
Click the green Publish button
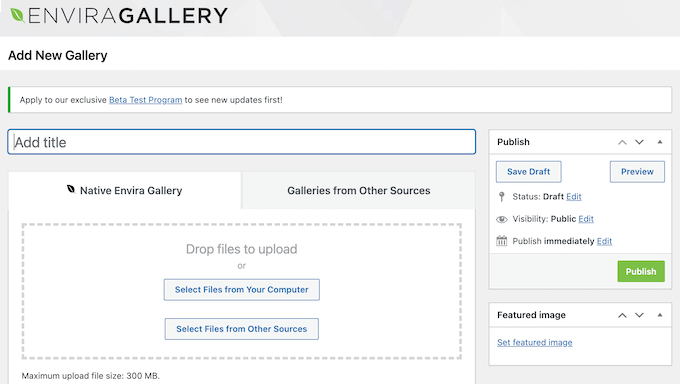(x=641, y=271)
